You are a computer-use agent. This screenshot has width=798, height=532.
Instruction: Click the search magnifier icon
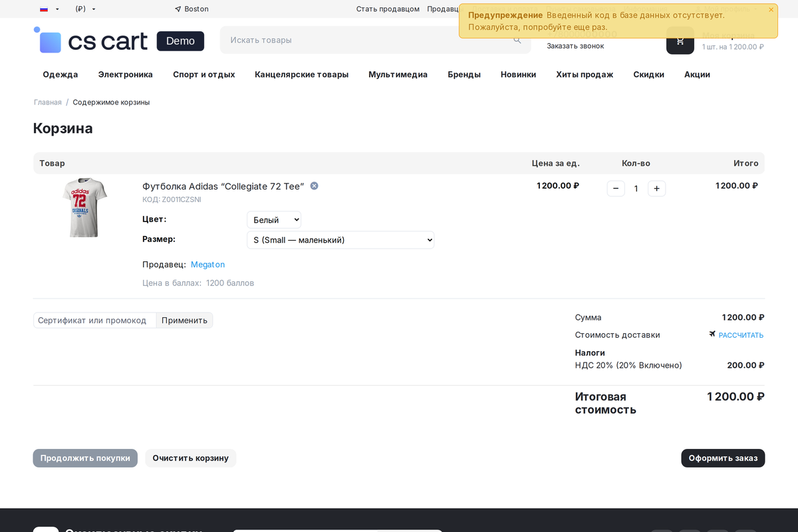517,40
